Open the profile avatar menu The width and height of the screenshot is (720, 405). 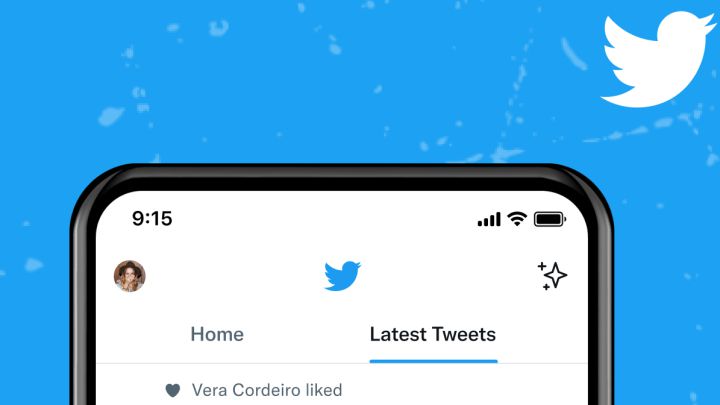(129, 276)
